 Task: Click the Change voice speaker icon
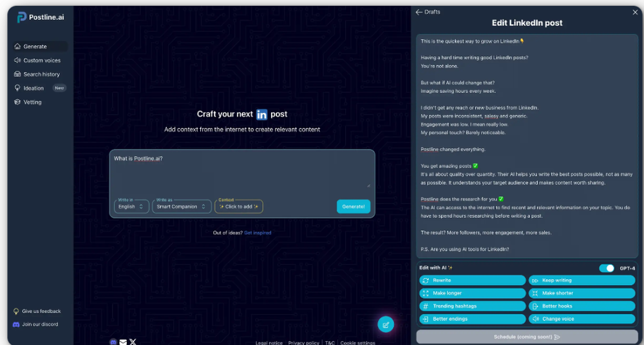535,319
